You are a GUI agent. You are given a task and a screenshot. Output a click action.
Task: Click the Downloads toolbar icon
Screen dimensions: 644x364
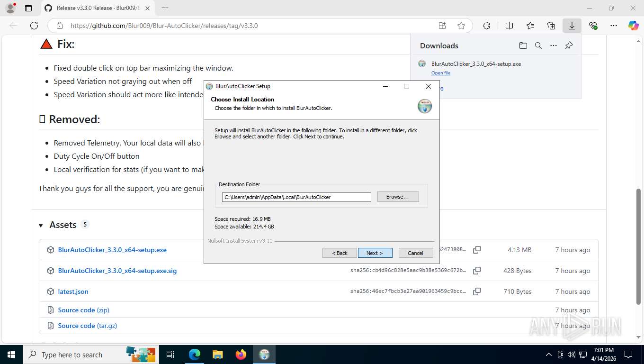572,26
